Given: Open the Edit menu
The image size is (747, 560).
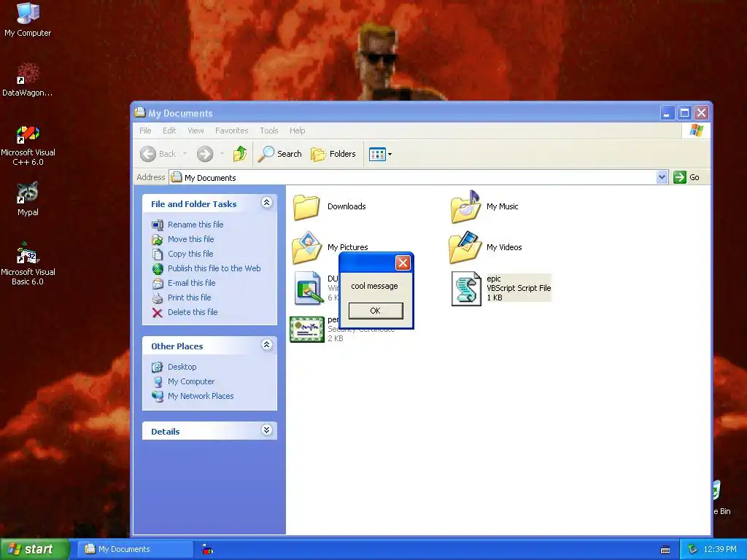Looking at the screenshot, I should 169,131.
